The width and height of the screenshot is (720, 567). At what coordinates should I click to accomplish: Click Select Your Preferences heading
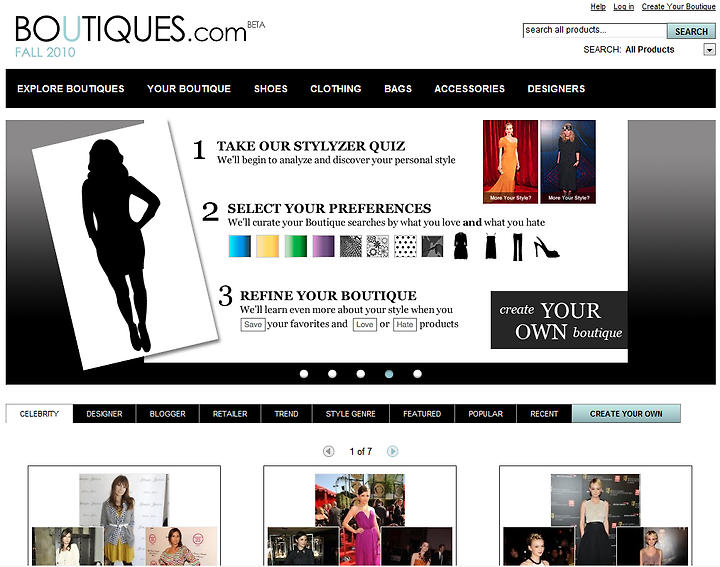(329, 208)
